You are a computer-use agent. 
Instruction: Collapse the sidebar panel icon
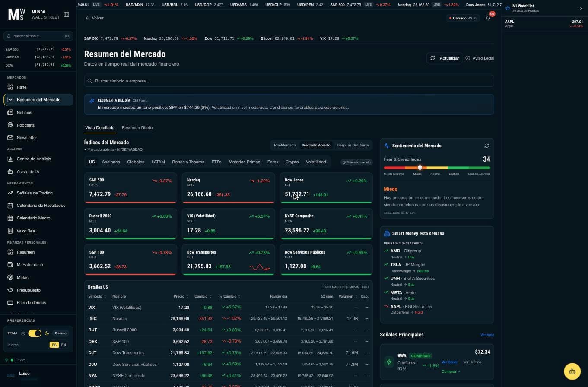pyautogui.click(x=67, y=14)
